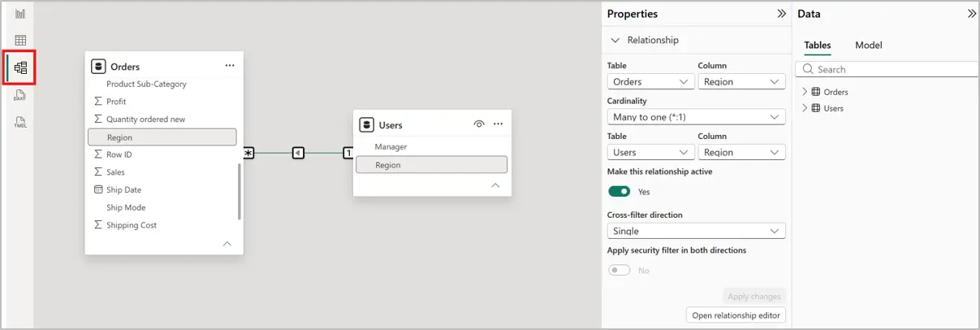Collapse the Users table card chevron

(495, 185)
